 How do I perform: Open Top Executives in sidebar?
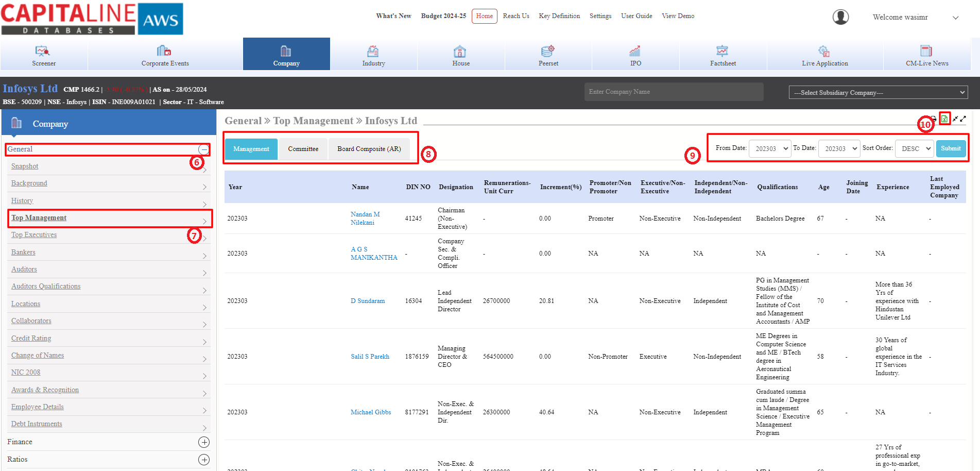tap(34, 235)
